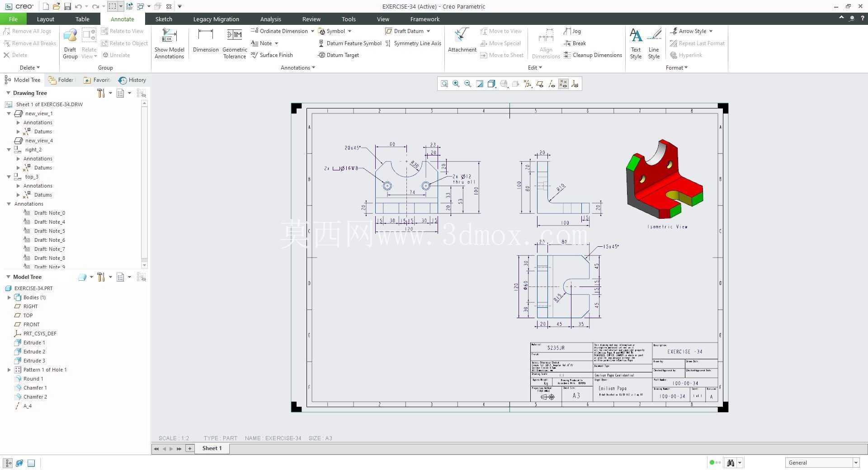Open the Legacy Migration tab
This screenshot has height=470, width=868.
(216, 19)
